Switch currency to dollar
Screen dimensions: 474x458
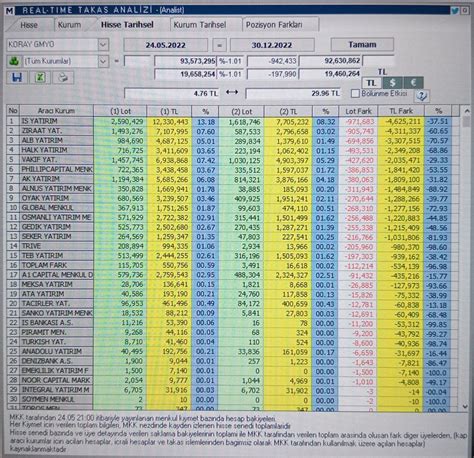(x=393, y=83)
